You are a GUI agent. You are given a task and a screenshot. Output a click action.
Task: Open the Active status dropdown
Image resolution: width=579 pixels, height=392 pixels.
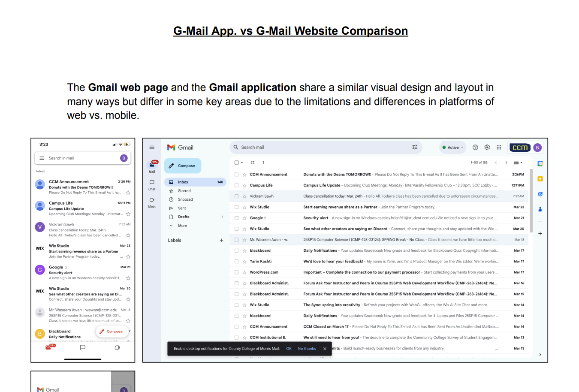[x=452, y=148]
